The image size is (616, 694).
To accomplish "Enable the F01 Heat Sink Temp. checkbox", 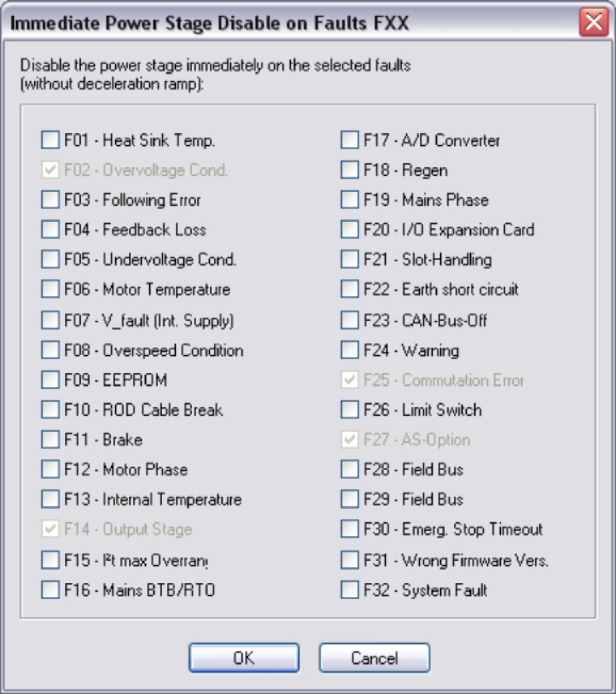I will click(x=50, y=140).
